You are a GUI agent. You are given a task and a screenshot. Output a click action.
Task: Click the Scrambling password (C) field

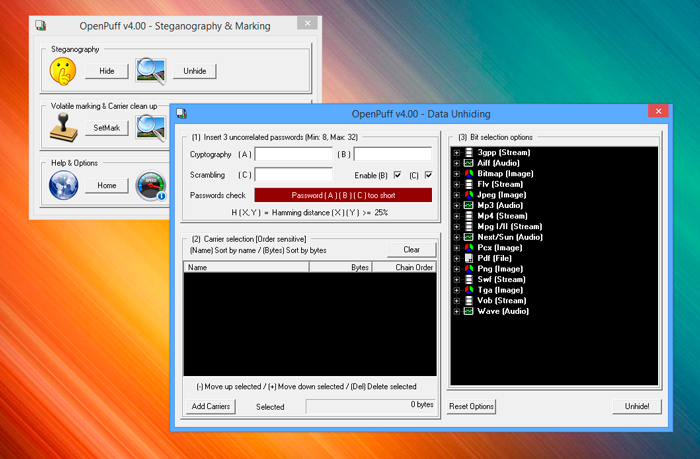293,175
